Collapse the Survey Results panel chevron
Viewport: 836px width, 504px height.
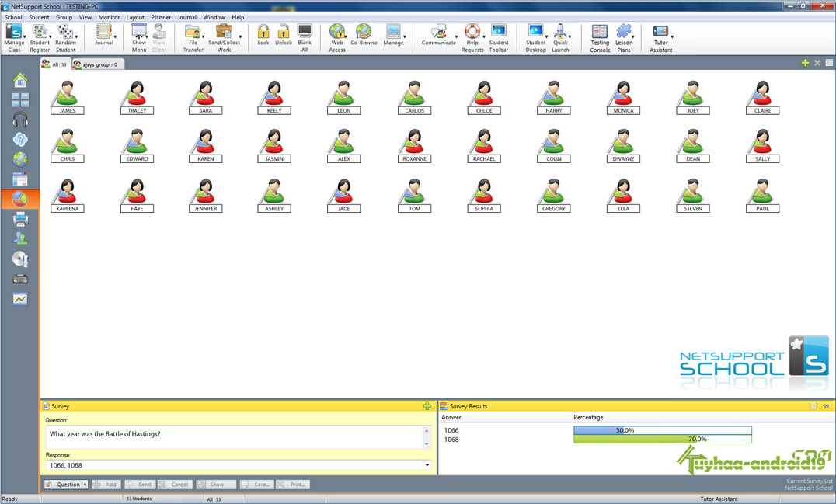827,406
